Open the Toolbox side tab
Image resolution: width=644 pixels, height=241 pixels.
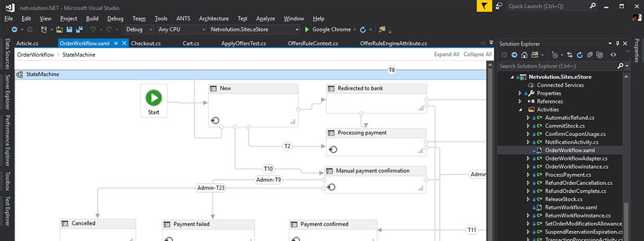point(7,181)
